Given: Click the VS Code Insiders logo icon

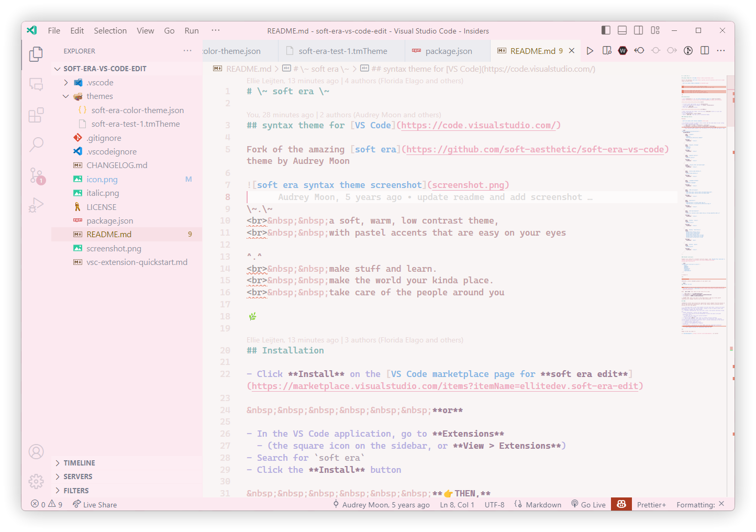Looking at the screenshot, I should pos(32,30).
